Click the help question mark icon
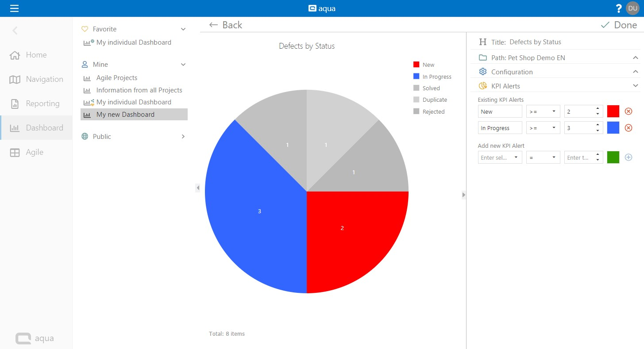 click(619, 8)
